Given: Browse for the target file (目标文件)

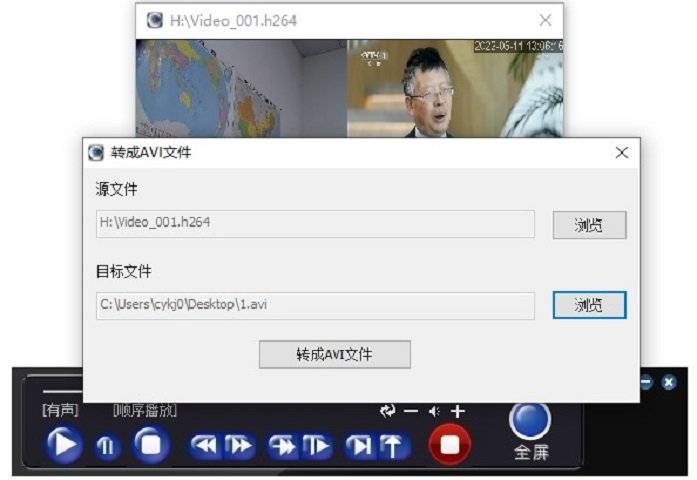Looking at the screenshot, I should click(x=589, y=305).
